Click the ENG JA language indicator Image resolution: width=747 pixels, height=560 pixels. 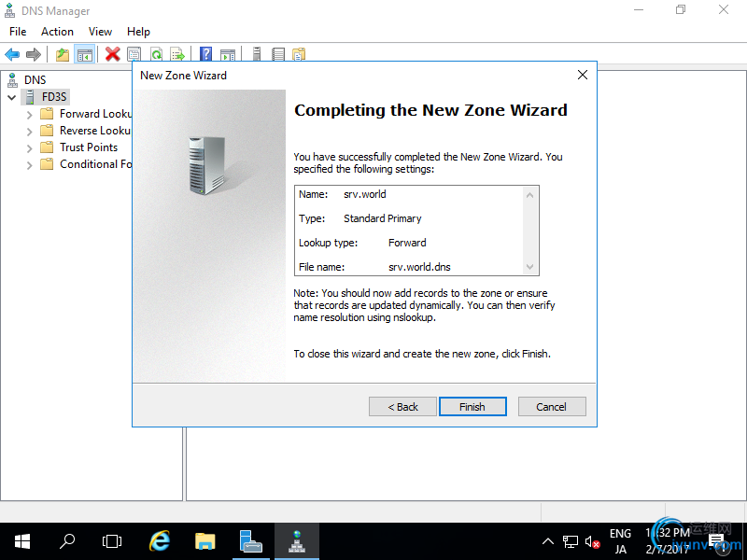click(x=620, y=541)
